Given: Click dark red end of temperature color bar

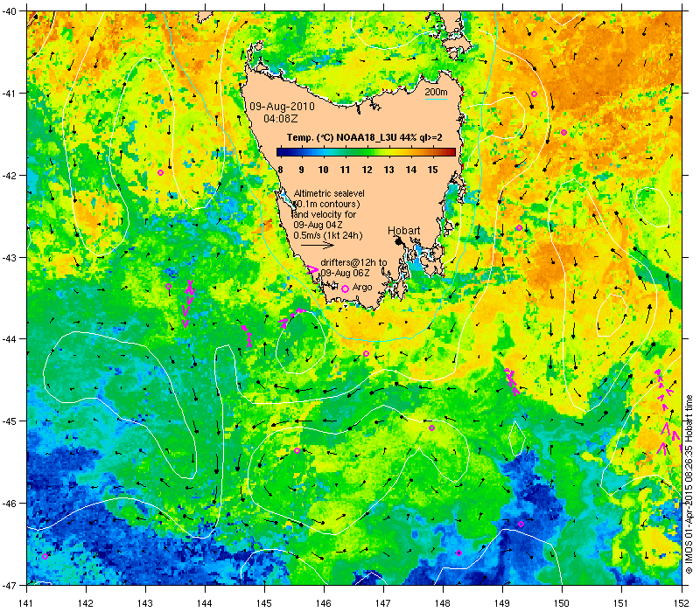Looking at the screenshot, I should tap(452, 152).
